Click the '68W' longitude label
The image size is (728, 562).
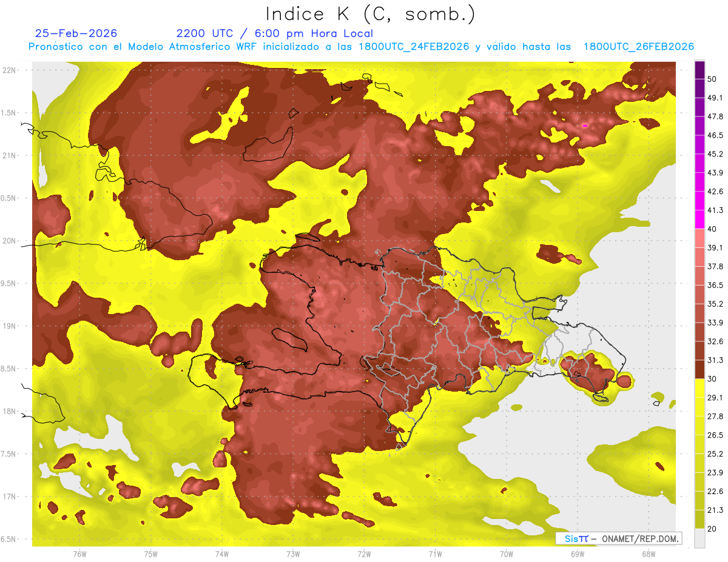pos(649,554)
